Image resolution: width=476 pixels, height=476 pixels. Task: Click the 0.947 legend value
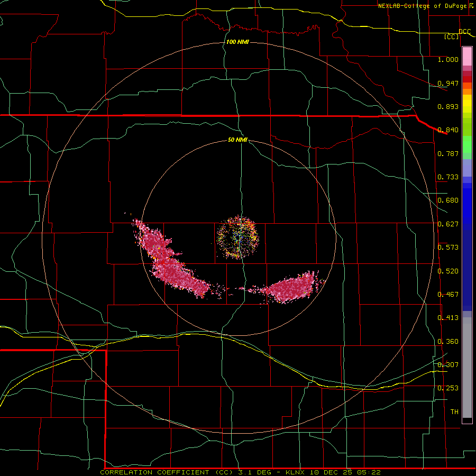[x=448, y=83]
